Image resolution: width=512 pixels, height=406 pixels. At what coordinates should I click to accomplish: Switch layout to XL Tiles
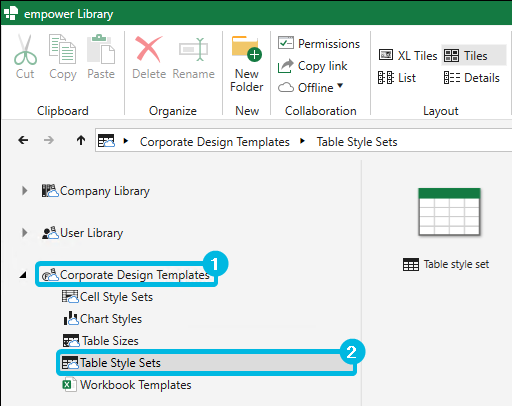pyautogui.click(x=408, y=55)
